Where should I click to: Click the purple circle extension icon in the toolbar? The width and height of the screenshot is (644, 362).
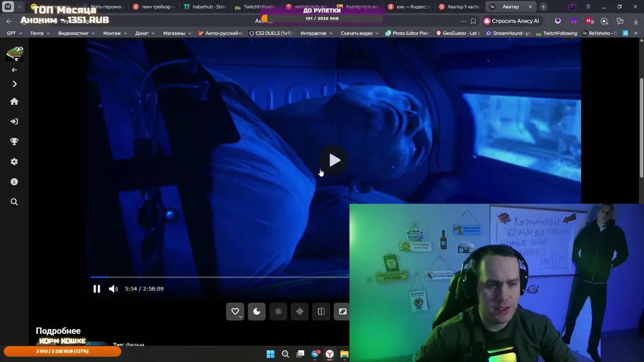[558, 21]
